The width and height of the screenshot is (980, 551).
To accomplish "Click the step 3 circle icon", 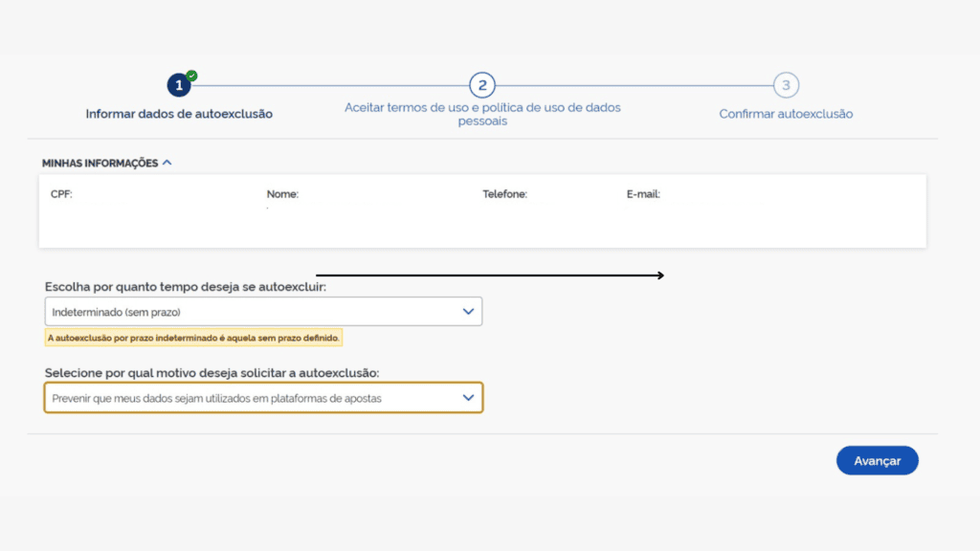I will (786, 84).
